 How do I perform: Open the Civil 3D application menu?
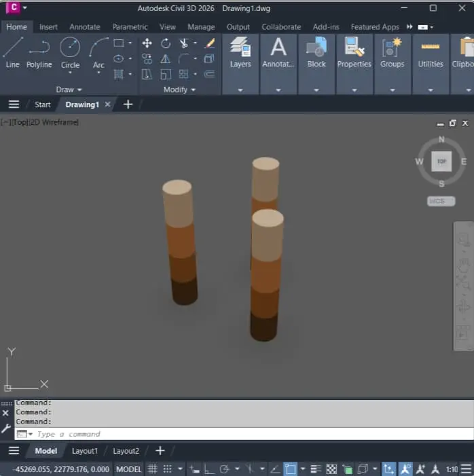pos(14,7)
